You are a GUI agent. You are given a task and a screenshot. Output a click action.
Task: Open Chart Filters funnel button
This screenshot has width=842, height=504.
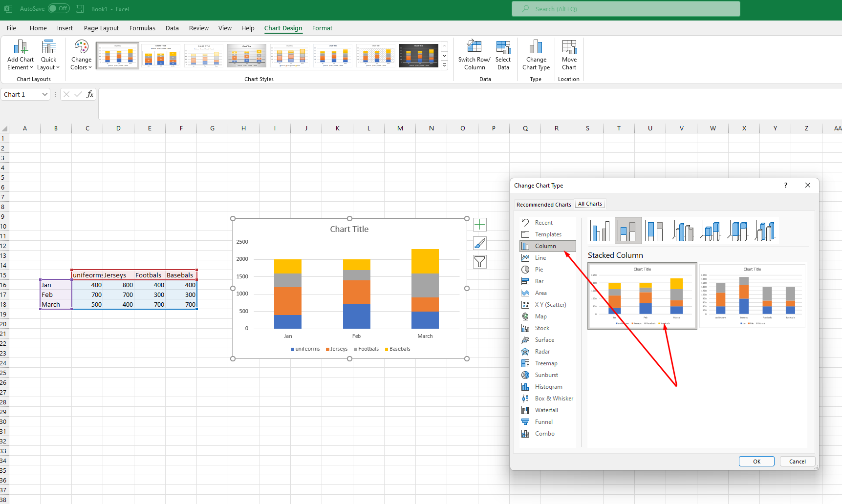(x=480, y=262)
